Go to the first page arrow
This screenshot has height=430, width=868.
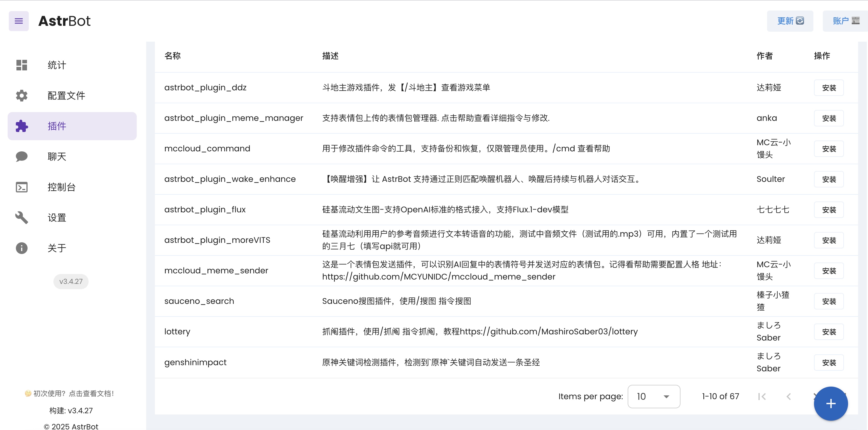(762, 396)
